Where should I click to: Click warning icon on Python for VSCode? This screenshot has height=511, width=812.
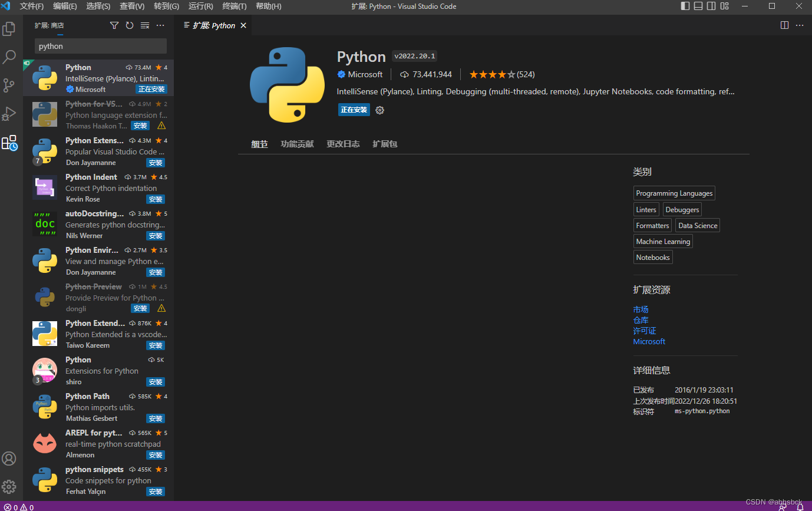coord(161,126)
